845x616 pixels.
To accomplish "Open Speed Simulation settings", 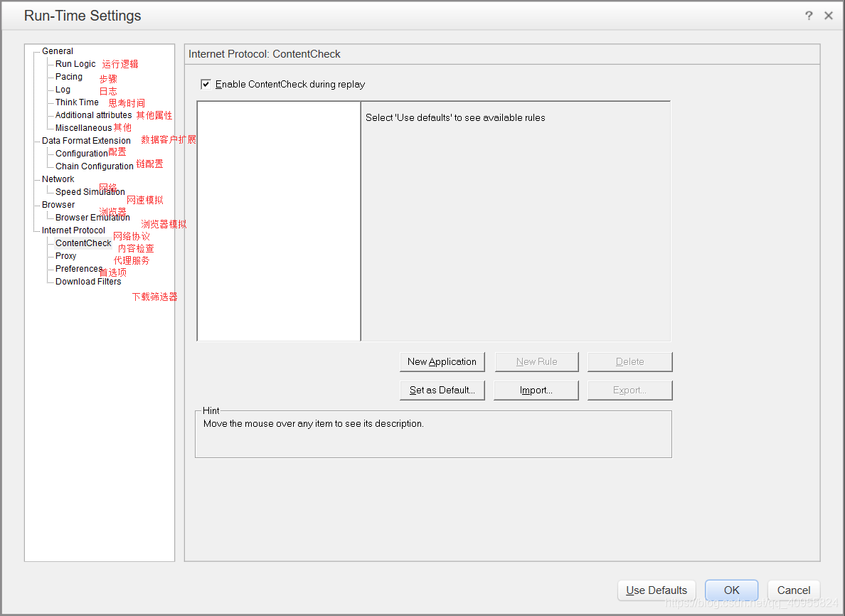I will coord(90,192).
